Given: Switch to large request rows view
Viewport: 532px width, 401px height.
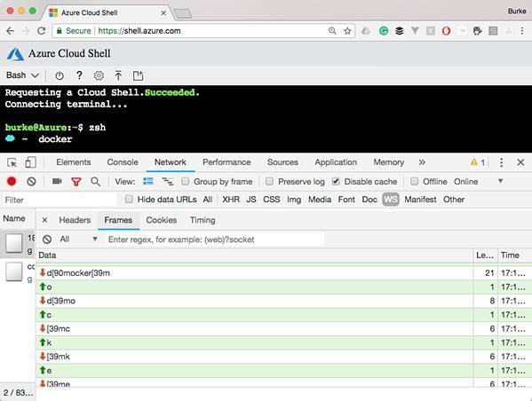Looking at the screenshot, I should [148, 181].
